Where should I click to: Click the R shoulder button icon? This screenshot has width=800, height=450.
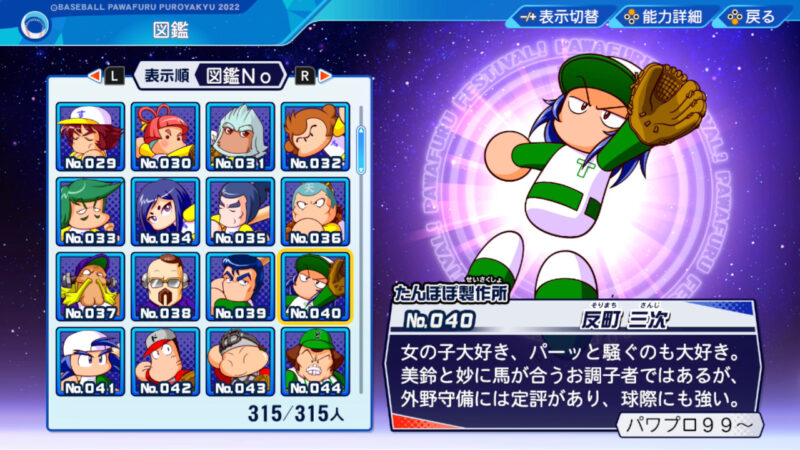click(x=305, y=76)
